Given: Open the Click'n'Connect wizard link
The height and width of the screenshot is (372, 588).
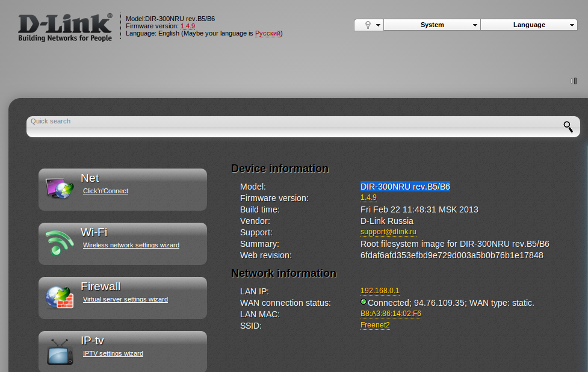Looking at the screenshot, I should point(105,191).
